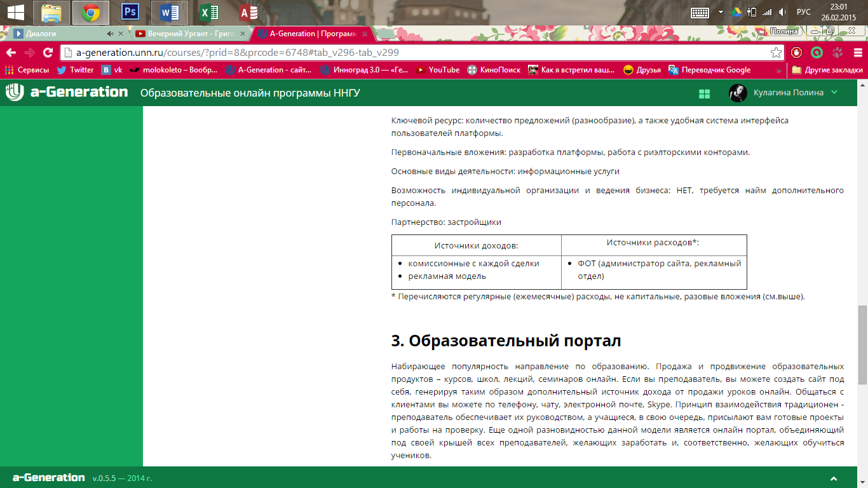Click the scroll-to-top arrow in footer
The width and height of the screenshot is (868, 488).
[x=834, y=478]
